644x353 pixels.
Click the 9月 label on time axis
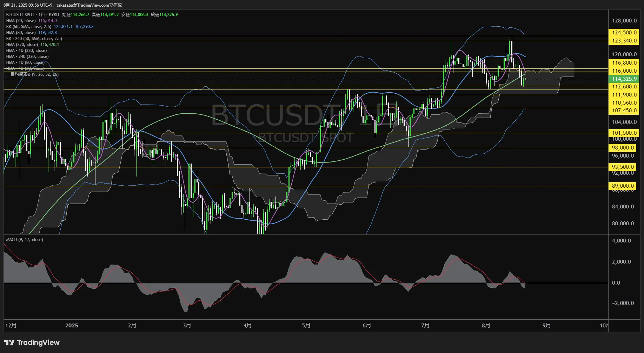[546, 326]
